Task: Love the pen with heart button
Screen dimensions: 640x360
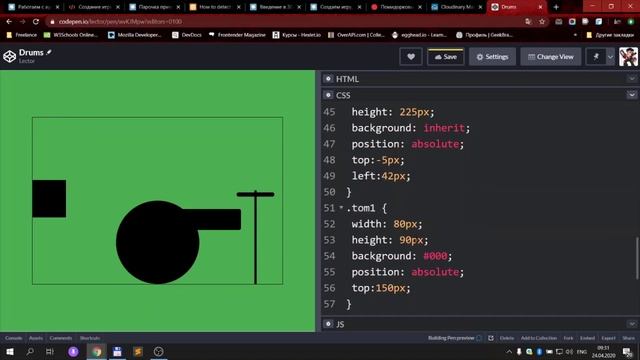Action: tap(411, 57)
